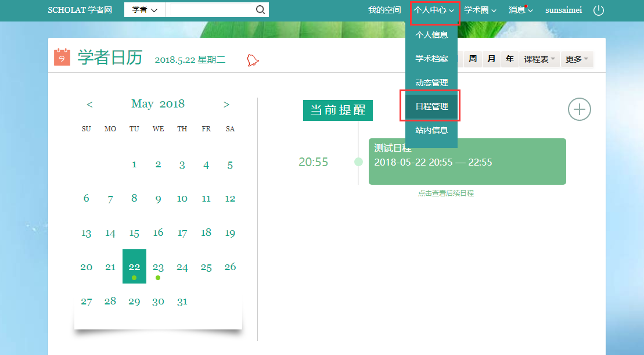
Task: Click the search magnifier icon
Action: [260, 10]
